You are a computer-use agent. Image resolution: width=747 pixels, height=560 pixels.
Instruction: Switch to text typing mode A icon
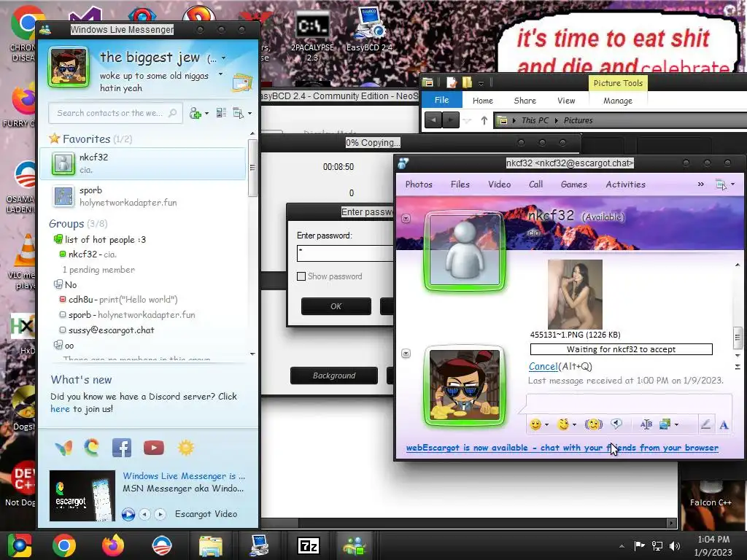point(724,425)
